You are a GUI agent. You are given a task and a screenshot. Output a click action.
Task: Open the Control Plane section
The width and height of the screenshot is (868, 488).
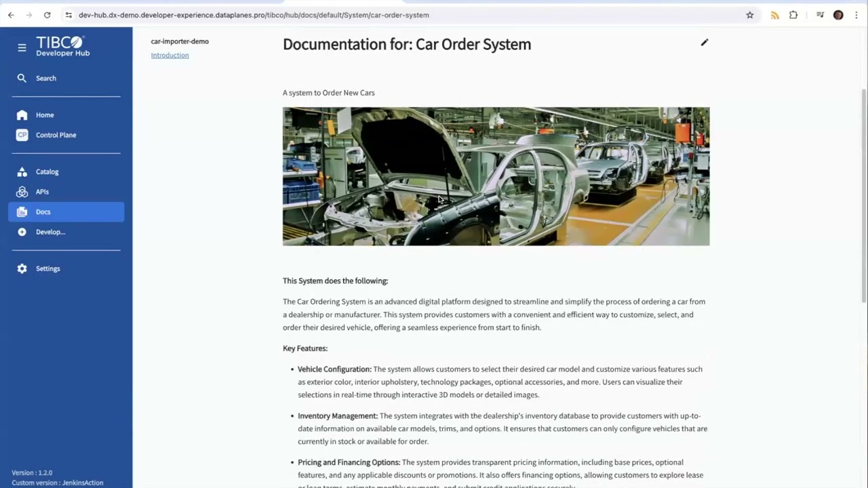(x=56, y=135)
